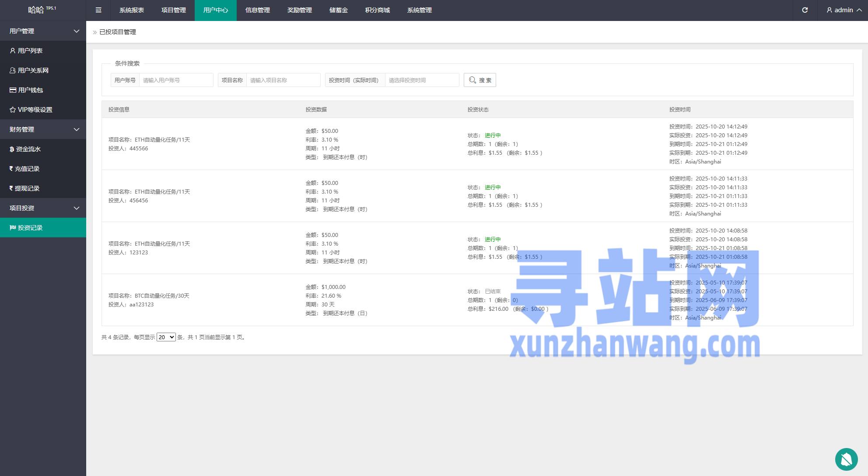Switch to the 系统报表 top menu
The width and height of the screenshot is (868, 476).
131,10
